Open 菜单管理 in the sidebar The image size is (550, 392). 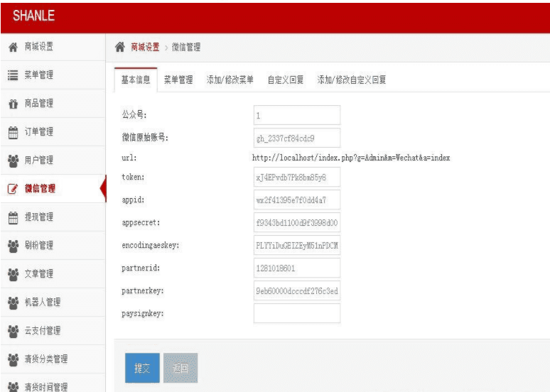(x=53, y=75)
